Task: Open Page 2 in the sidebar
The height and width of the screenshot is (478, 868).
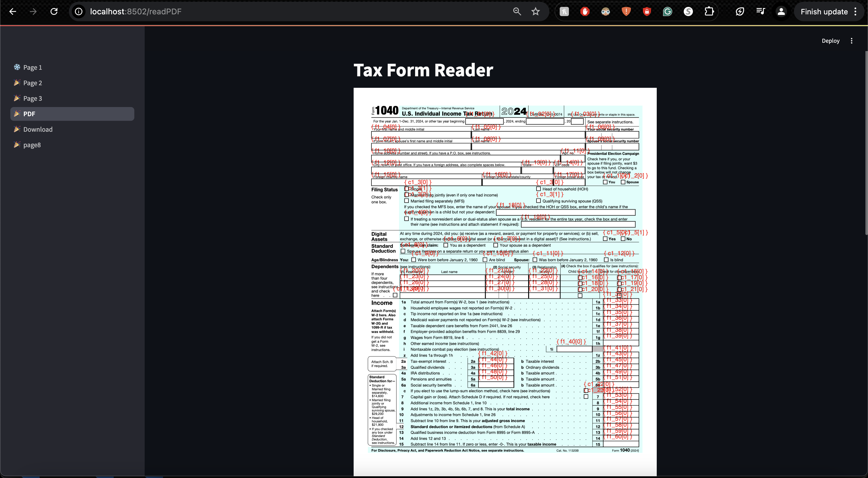Action: click(33, 83)
